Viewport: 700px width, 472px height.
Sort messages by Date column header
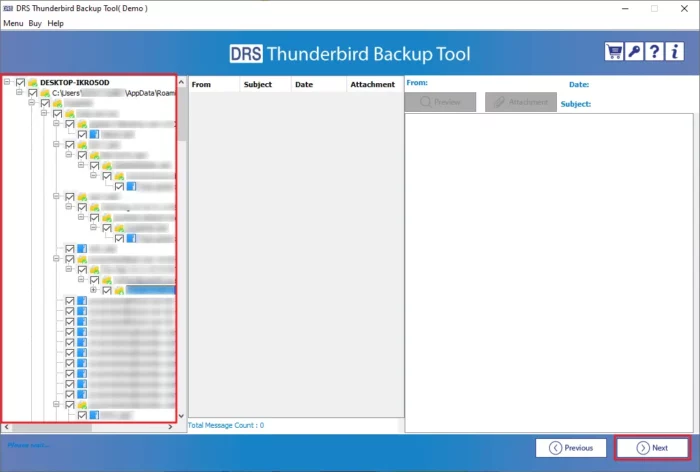click(x=319, y=84)
